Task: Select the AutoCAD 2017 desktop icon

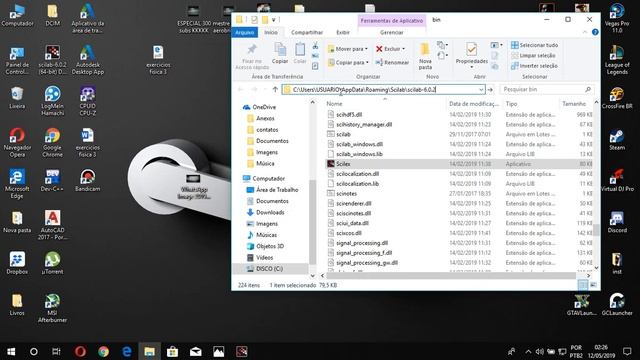Action: pos(52,225)
